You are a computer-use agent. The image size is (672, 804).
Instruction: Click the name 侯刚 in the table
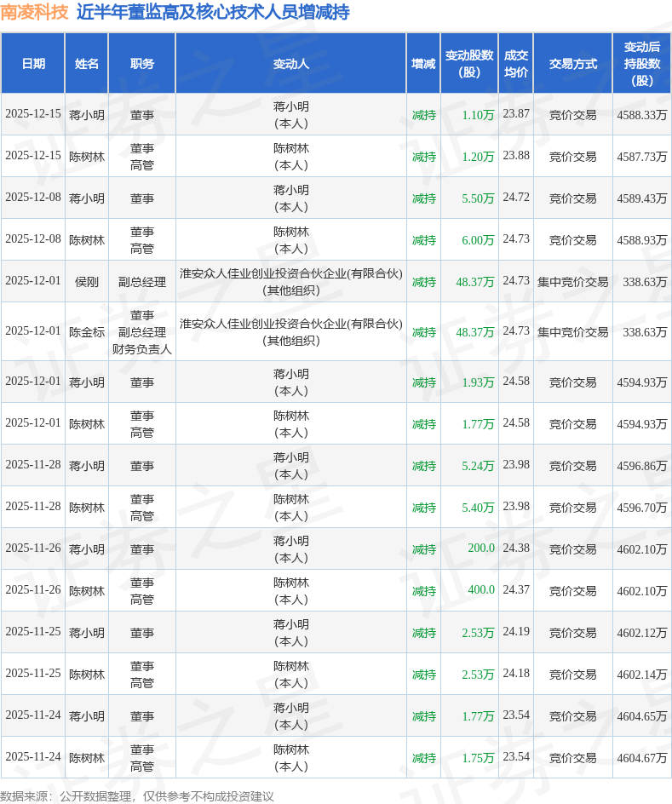(87, 282)
